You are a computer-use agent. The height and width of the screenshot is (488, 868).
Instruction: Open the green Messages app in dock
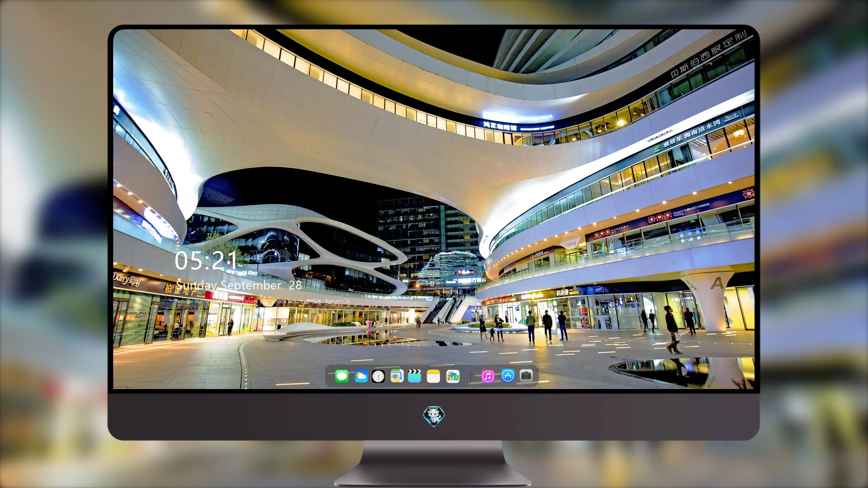tap(342, 376)
